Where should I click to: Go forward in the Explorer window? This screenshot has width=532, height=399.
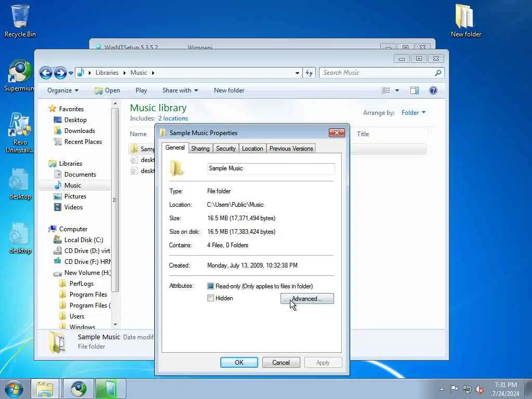[x=60, y=73]
